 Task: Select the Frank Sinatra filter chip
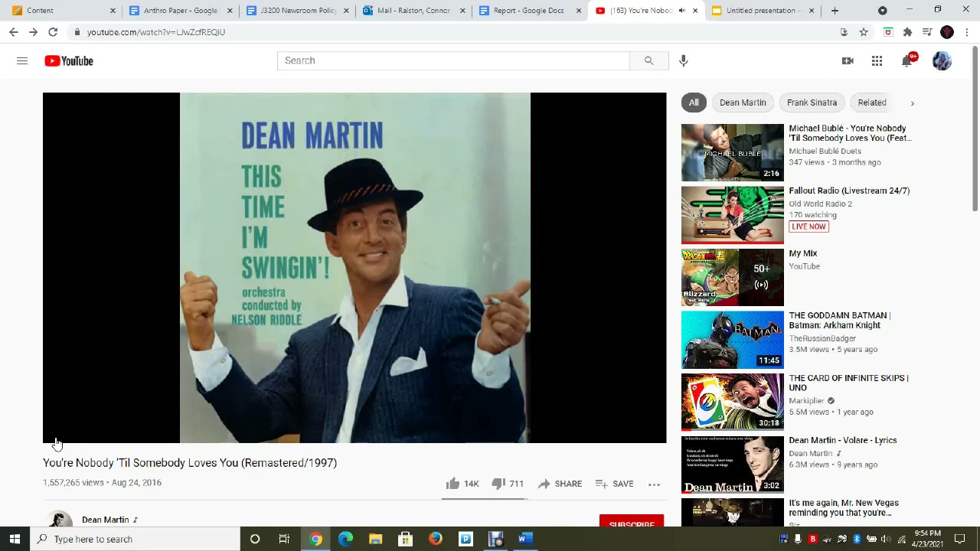pyautogui.click(x=812, y=103)
